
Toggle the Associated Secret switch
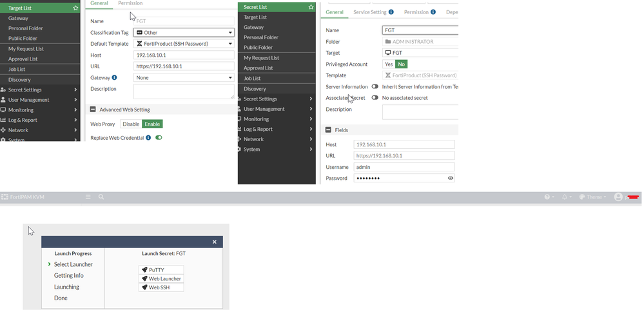[375, 98]
